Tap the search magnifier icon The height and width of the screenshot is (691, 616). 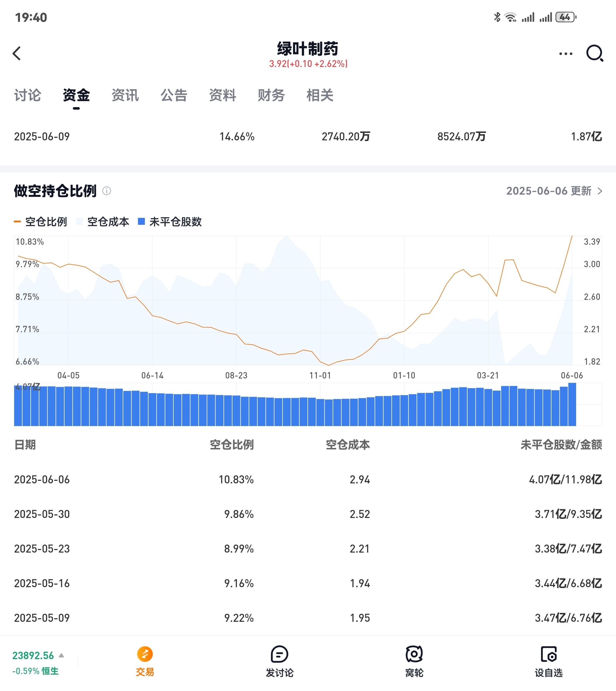(595, 53)
